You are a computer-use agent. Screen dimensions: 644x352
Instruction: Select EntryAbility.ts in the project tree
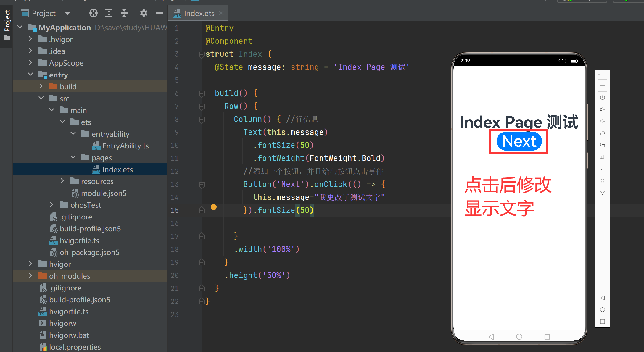(x=125, y=146)
